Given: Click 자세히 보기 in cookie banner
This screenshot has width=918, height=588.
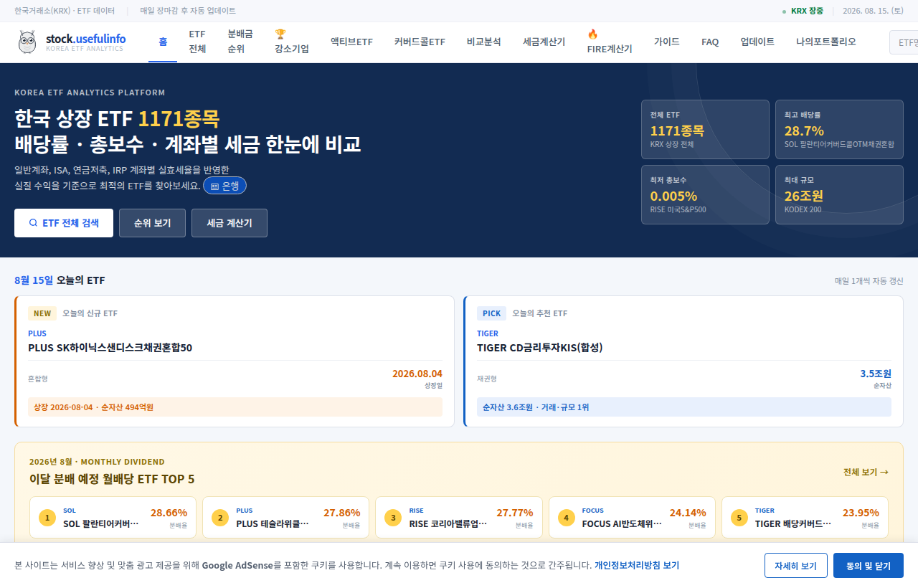Looking at the screenshot, I should coord(796,566).
